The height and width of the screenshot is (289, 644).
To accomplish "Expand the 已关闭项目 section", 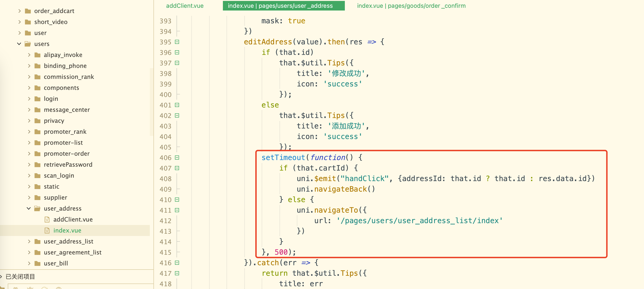I will click(1, 276).
